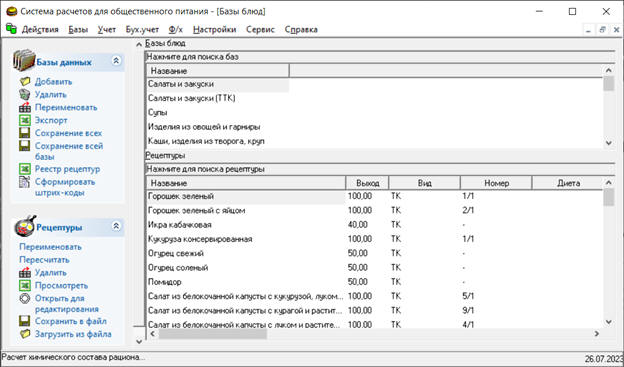Click the Нажмите для поиска баз field
The image size is (624, 367).
click(x=380, y=57)
